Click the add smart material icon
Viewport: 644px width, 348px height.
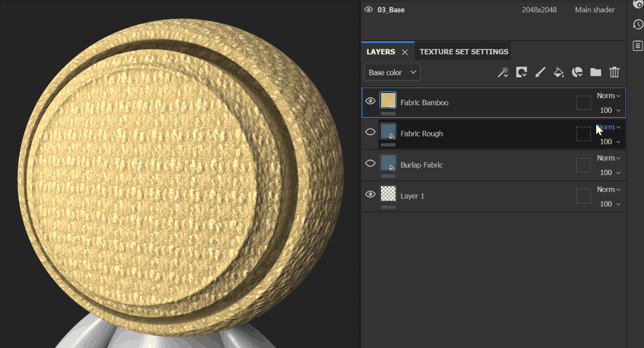pyautogui.click(x=577, y=73)
